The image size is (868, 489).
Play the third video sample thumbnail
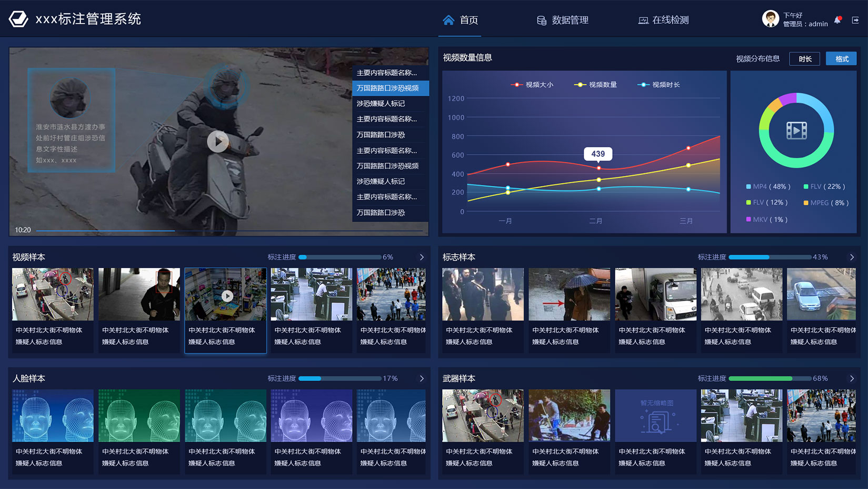coord(227,296)
